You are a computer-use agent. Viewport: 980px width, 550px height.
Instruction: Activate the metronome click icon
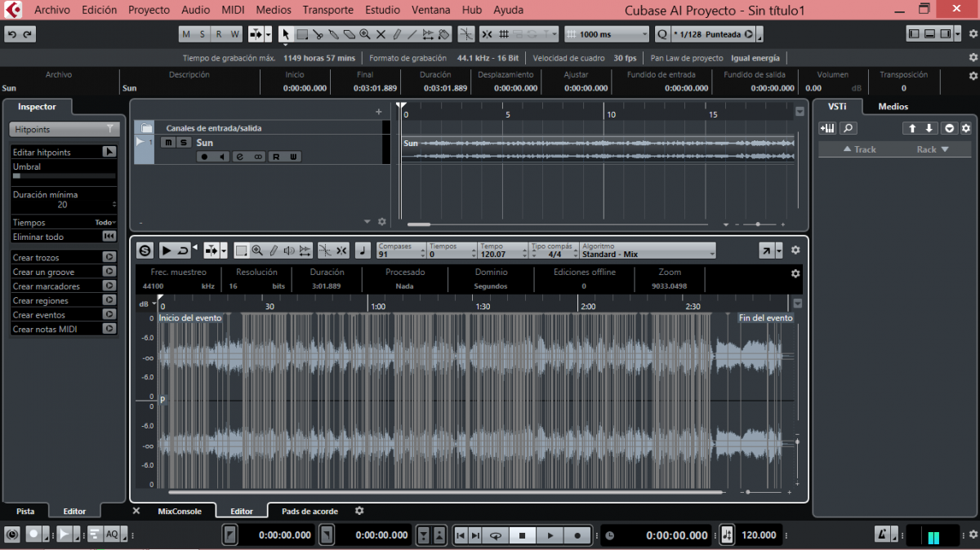pyautogui.click(x=883, y=534)
